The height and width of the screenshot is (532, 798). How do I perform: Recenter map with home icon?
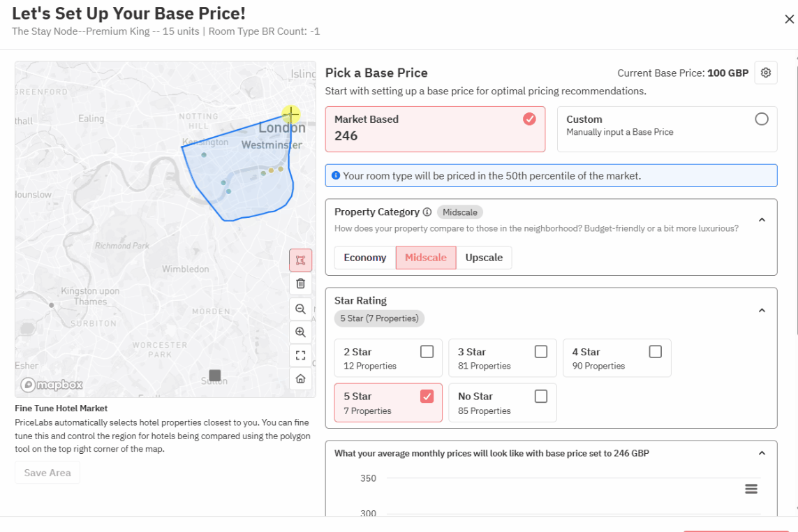[x=300, y=379]
